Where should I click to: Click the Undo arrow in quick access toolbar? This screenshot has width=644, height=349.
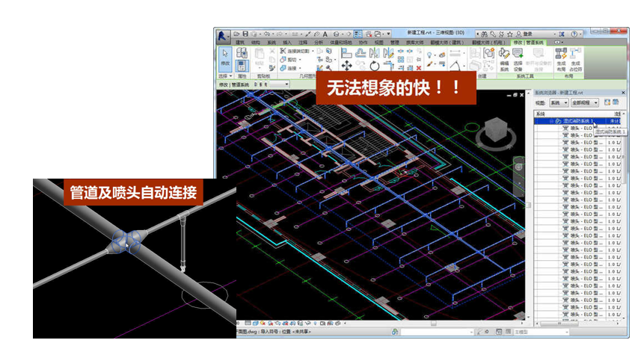[266, 34]
